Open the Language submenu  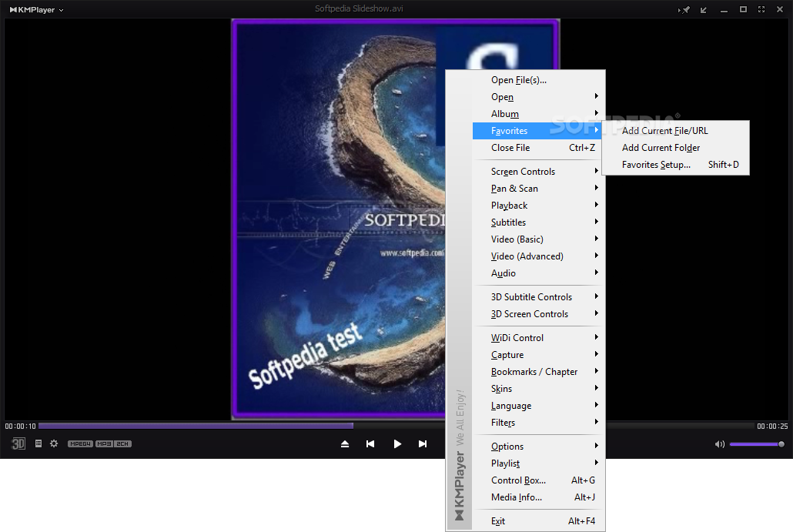(x=539, y=405)
